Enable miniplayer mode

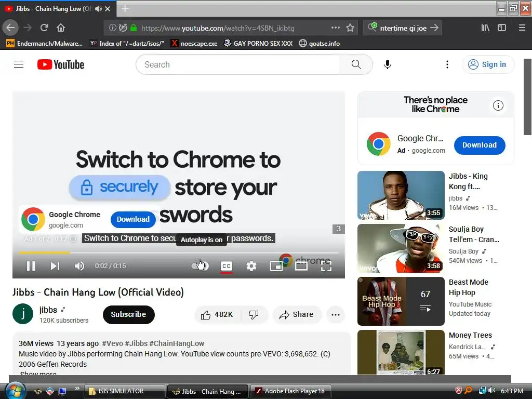tap(276, 266)
